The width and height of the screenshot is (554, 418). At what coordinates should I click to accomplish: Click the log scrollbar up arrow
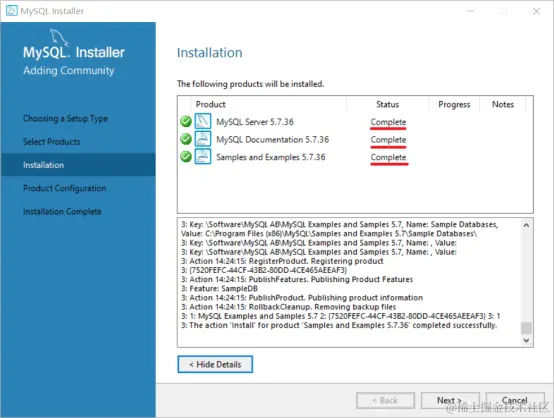point(526,225)
